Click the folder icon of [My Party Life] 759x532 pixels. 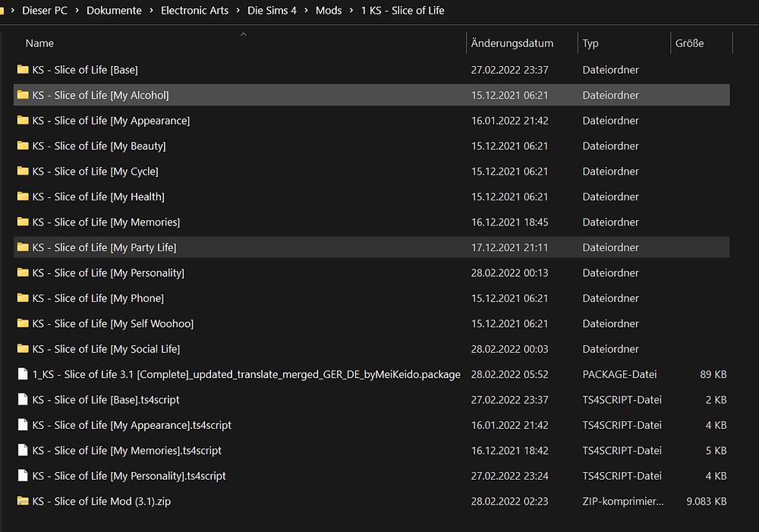tap(23, 247)
